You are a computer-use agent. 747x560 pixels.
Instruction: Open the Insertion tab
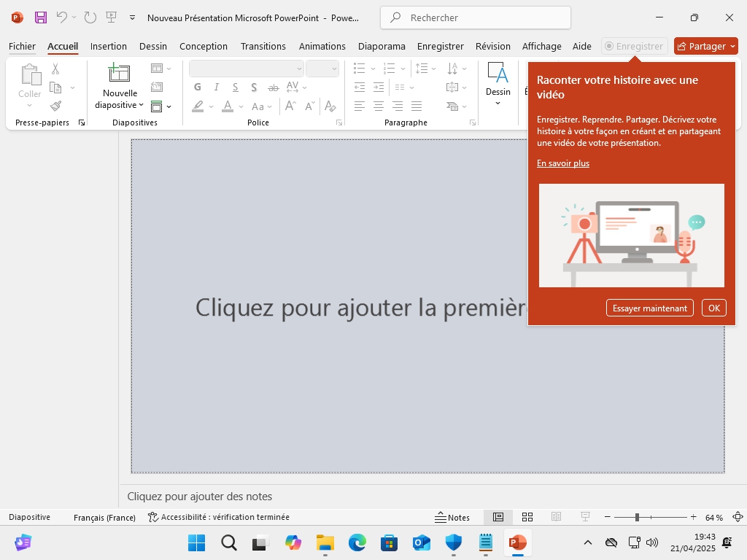point(109,46)
